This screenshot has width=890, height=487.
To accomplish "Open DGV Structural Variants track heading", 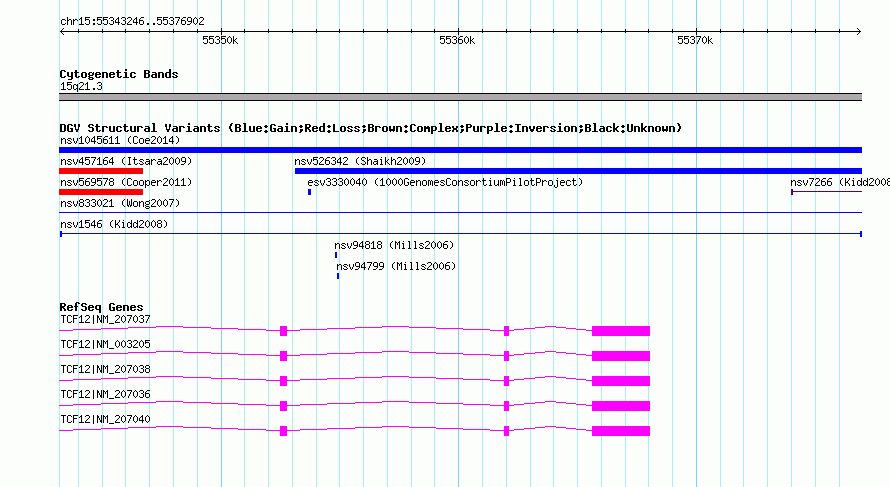I will 371,128.
